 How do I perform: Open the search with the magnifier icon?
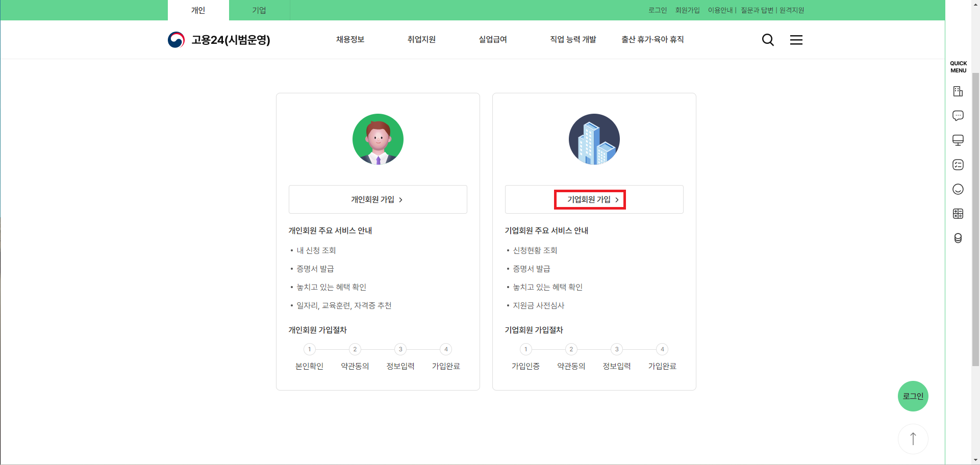tap(767, 40)
